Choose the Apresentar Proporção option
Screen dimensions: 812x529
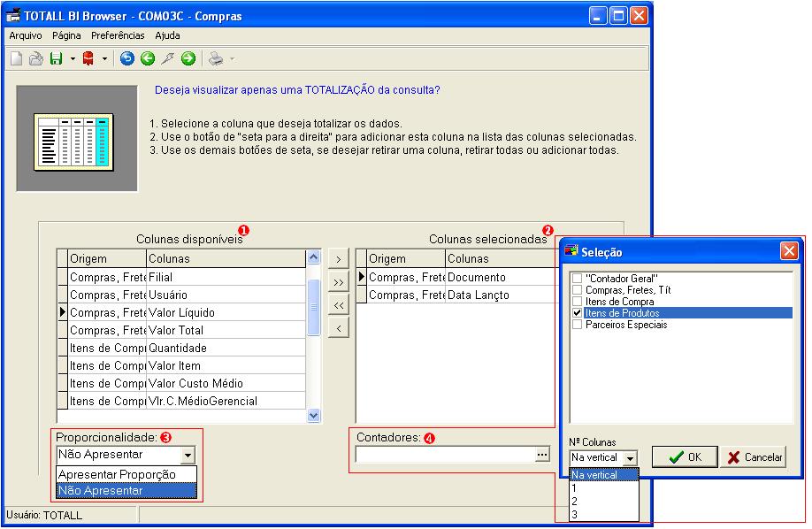126,474
